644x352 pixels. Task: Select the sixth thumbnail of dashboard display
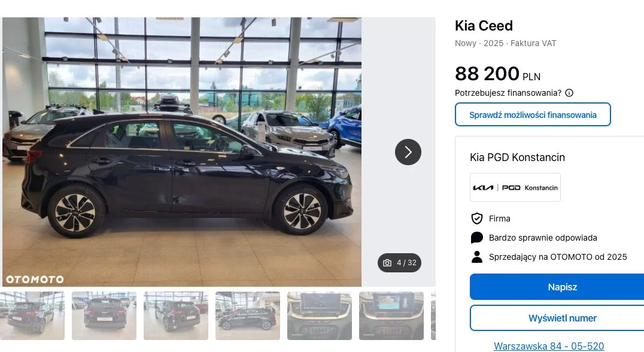pos(391,316)
